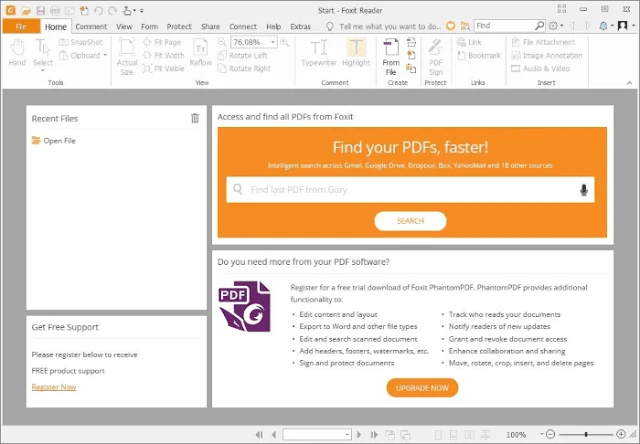The height and width of the screenshot is (444, 640).
Task: Click the Link tool in Links group
Action: pyautogui.click(x=469, y=42)
